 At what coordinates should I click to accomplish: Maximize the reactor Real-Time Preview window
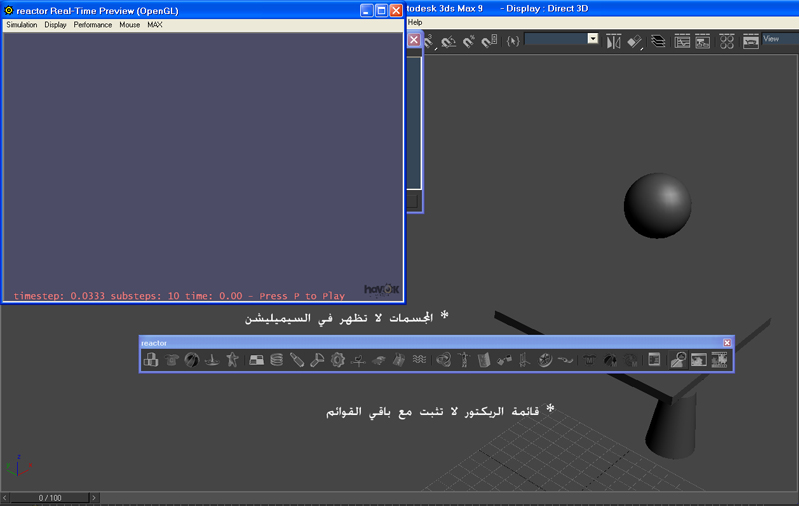coord(381,10)
